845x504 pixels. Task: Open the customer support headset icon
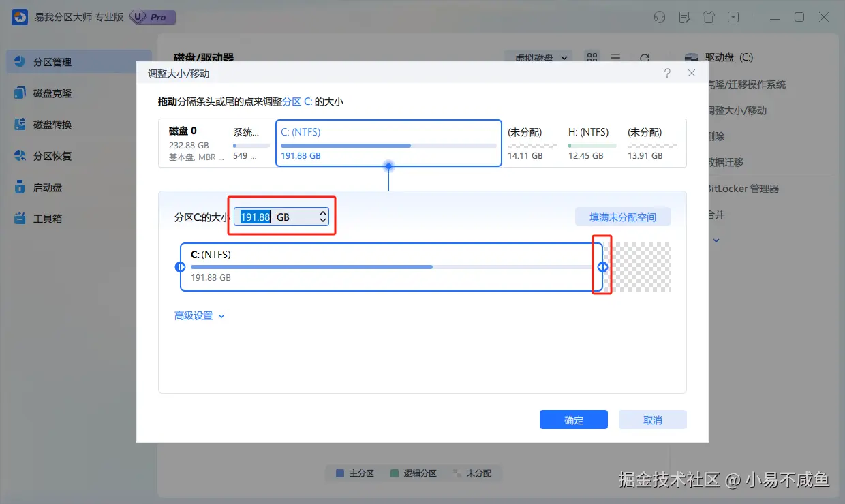pos(659,17)
